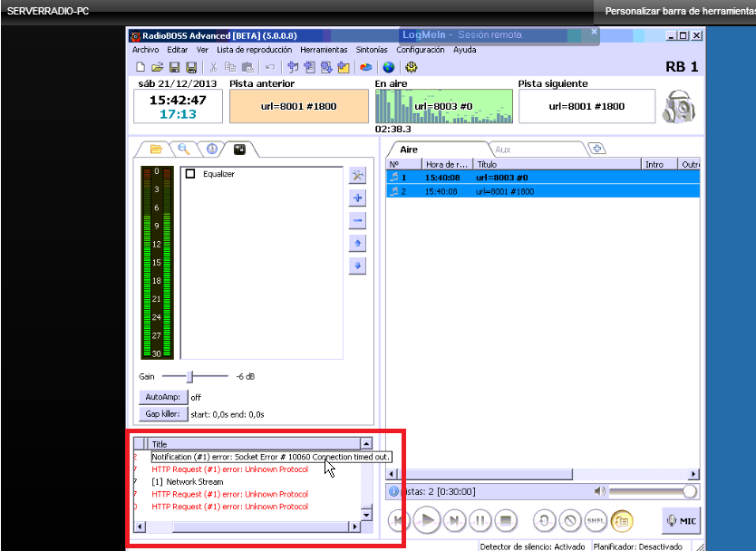Click the Play button

427,520
